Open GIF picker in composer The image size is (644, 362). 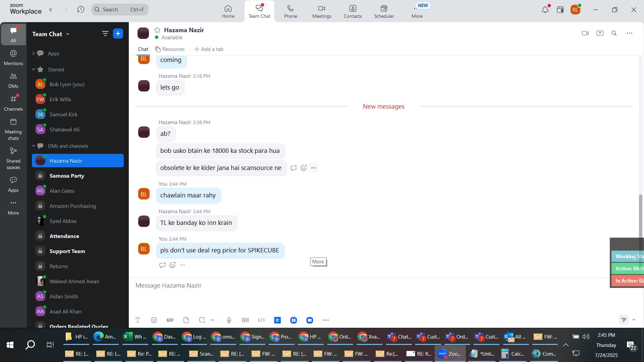pos(170,320)
